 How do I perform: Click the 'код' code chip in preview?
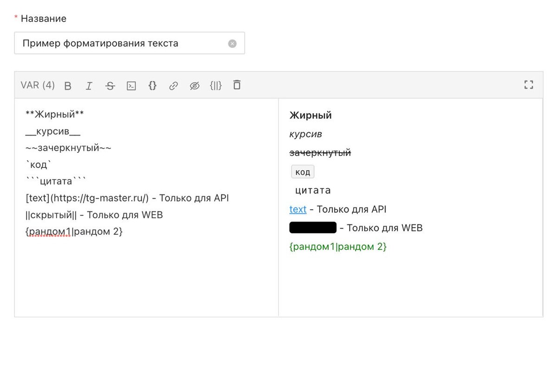303,172
